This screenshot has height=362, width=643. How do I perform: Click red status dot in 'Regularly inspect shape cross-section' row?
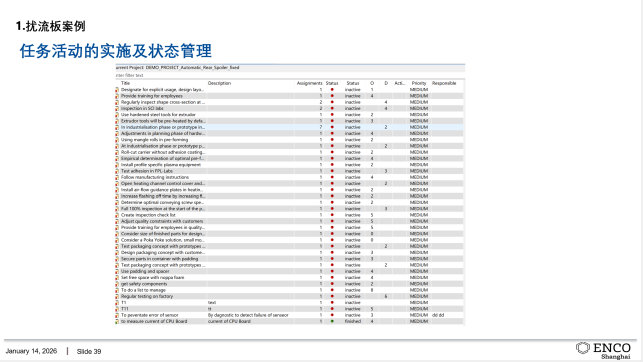332,102
